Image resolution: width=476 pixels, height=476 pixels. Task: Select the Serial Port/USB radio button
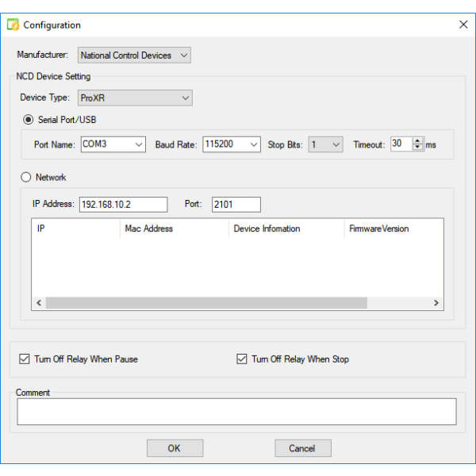tap(29, 120)
